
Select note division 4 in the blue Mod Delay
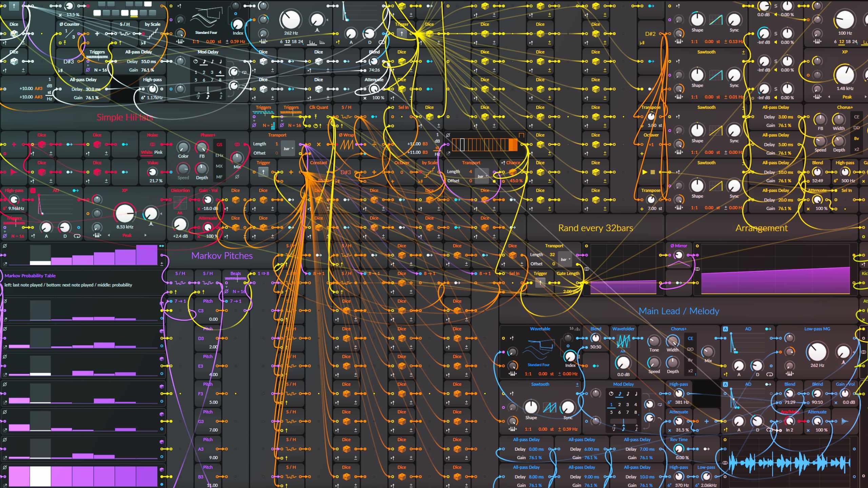[635, 405]
